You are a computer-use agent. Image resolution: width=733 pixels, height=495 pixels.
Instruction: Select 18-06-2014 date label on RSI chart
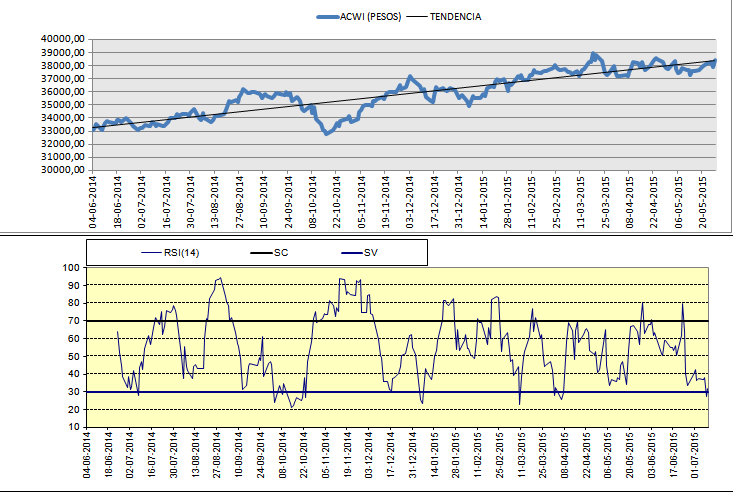pos(108,455)
